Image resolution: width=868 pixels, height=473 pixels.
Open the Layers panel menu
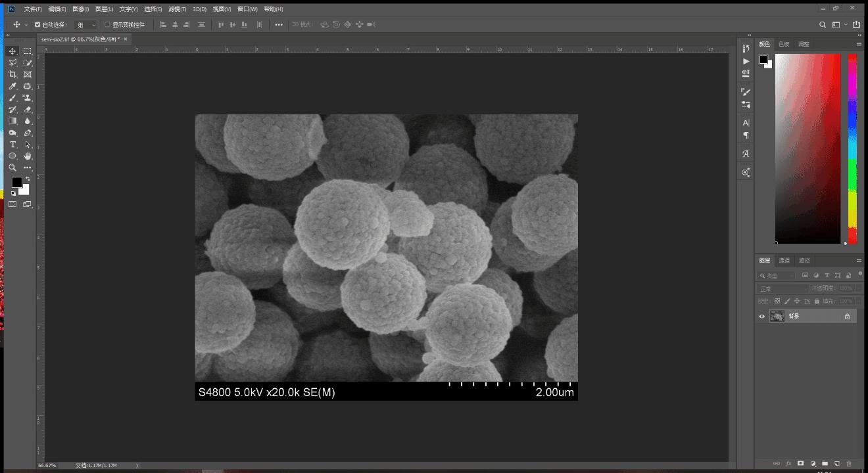[859, 260]
